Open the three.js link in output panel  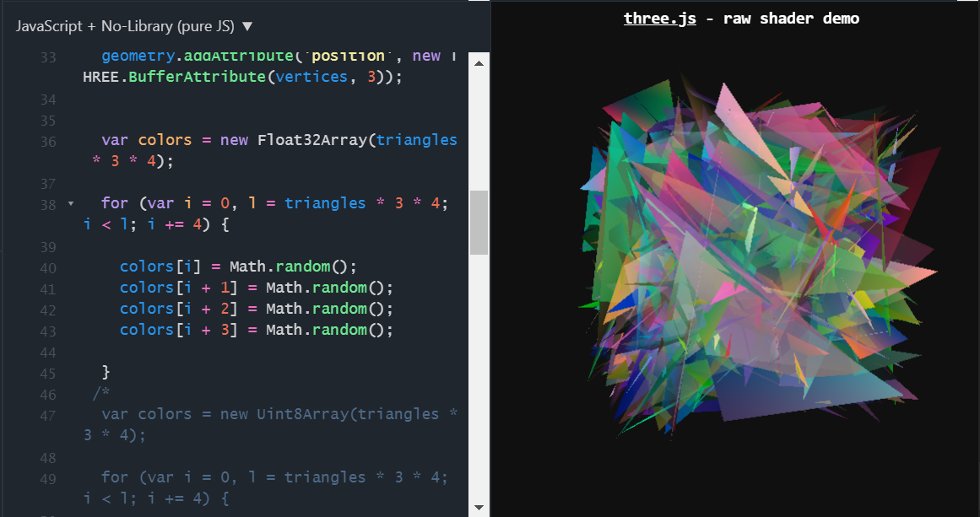click(x=659, y=18)
